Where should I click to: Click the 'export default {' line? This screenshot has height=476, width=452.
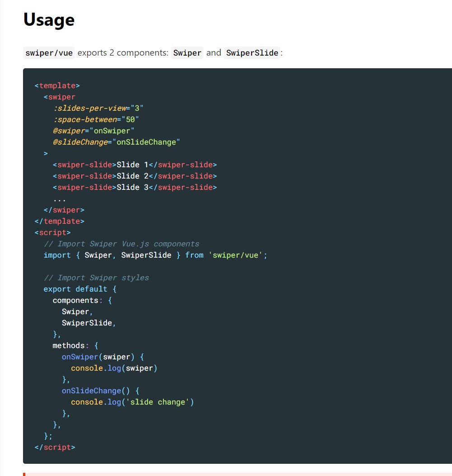pos(80,289)
